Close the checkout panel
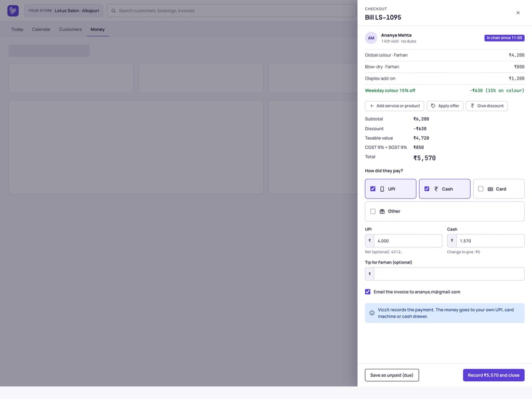This screenshot has height=399, width=532. (518, 13)
